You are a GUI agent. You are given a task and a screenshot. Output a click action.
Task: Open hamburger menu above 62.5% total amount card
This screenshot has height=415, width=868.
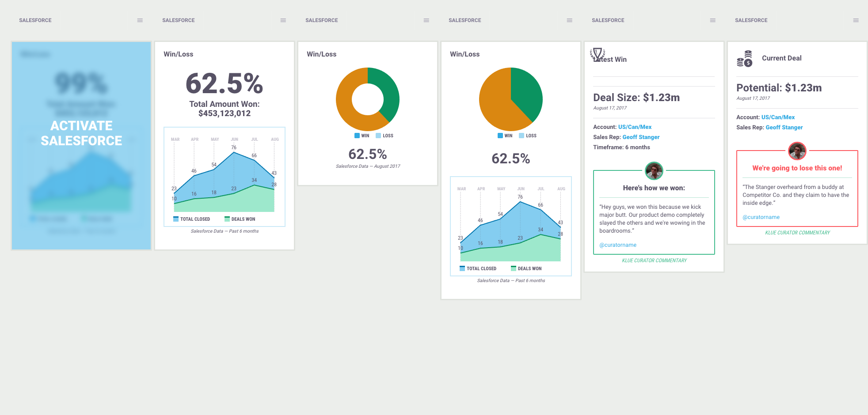283,20
